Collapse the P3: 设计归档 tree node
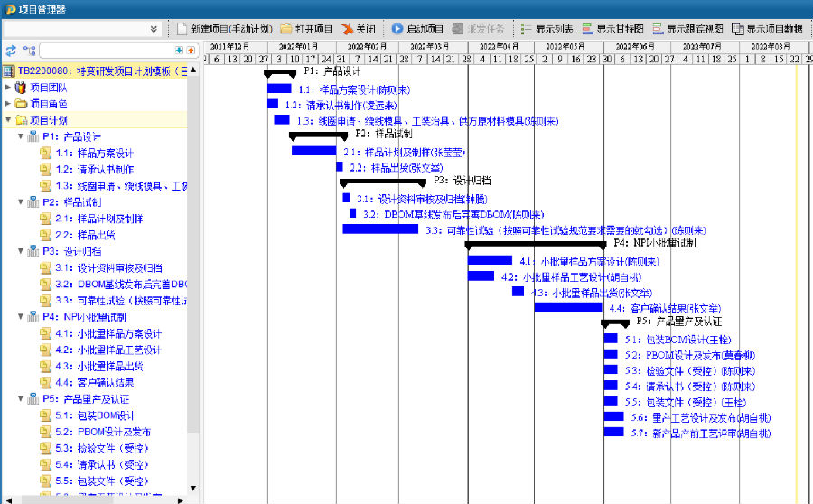This screenshot has height=504, width=813. click(x=21, y=251)
